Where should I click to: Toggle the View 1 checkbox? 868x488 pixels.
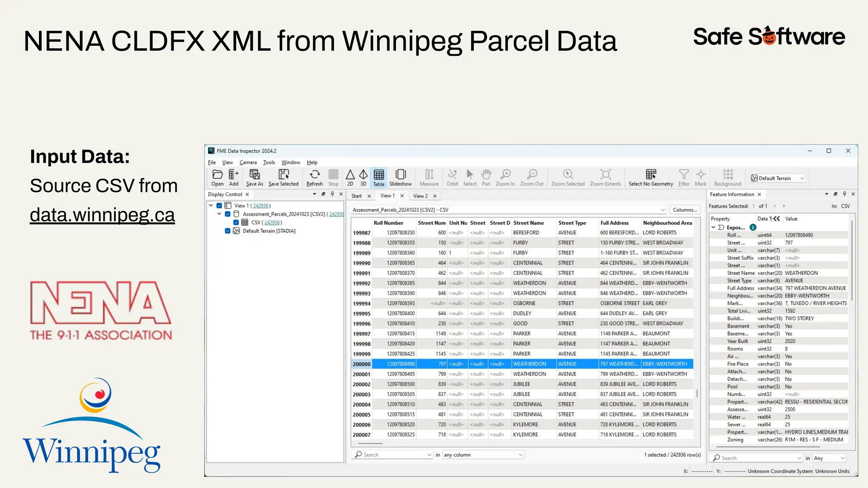pyautogui.click(x=220, y=205)
